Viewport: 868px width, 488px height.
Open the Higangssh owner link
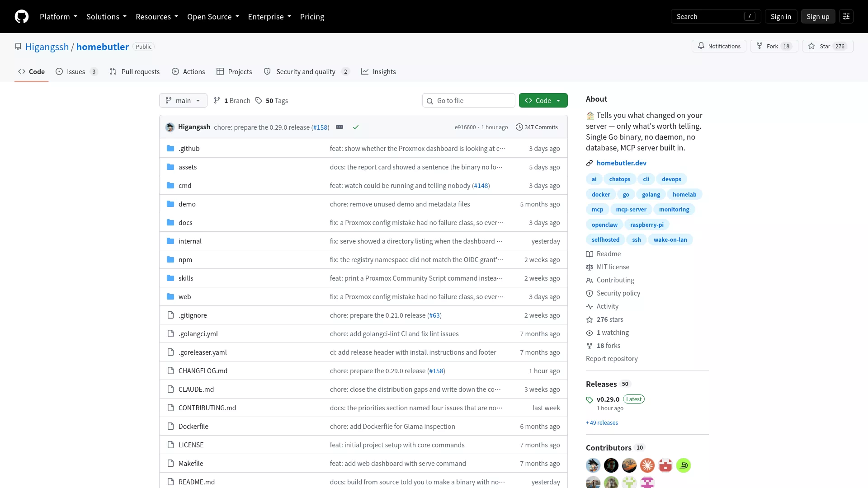[47, 47]
